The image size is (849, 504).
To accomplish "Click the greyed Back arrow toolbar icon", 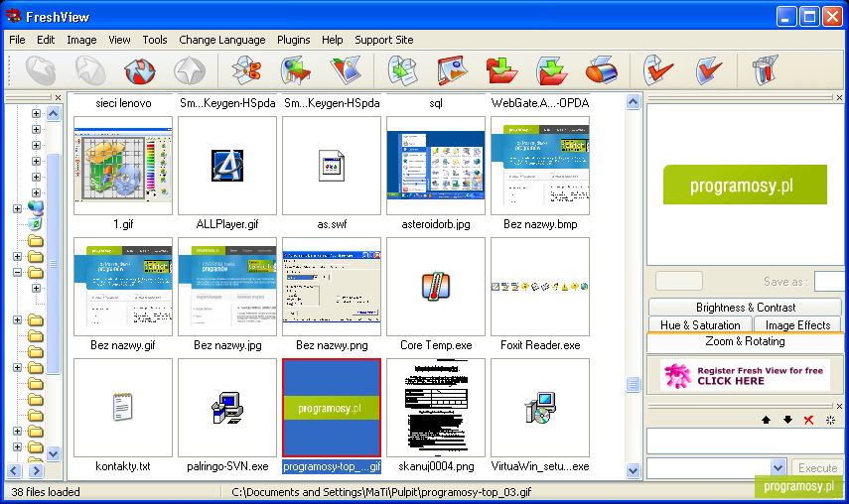I will (41, 70).
